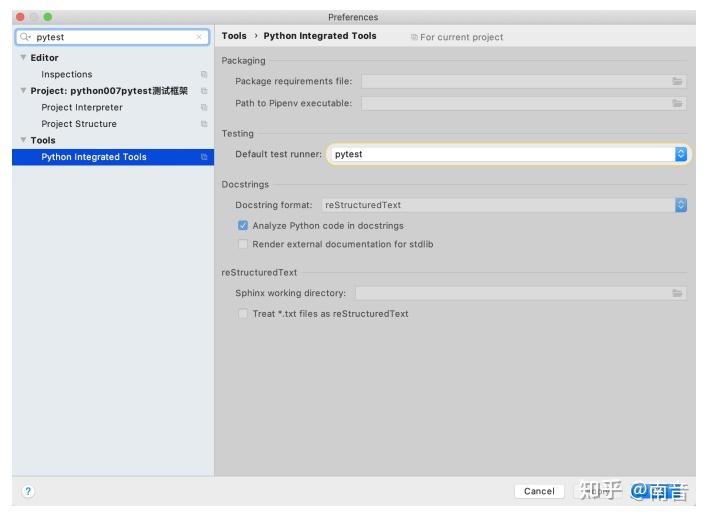Enable Render external documentation for stdlib
Image resolution: width=707 pixels, height=520 pixels.
pos(243,244)
